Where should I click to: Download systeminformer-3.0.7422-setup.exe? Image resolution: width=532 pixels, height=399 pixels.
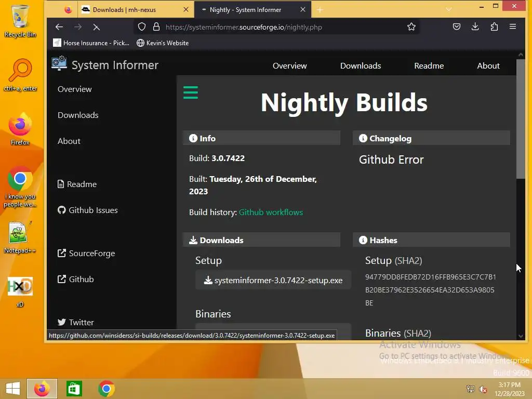273,280
